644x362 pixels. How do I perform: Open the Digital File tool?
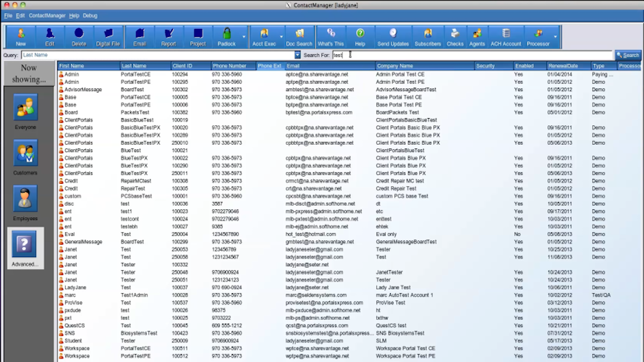pos(108,37)
